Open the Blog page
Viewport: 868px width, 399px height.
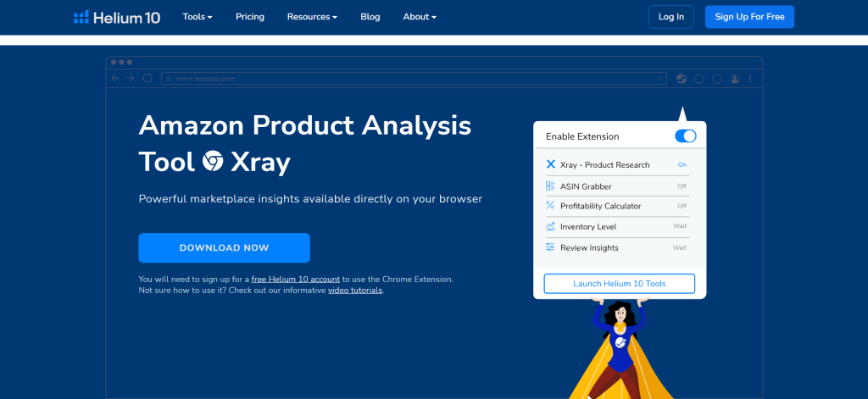(x=370, y=17)
